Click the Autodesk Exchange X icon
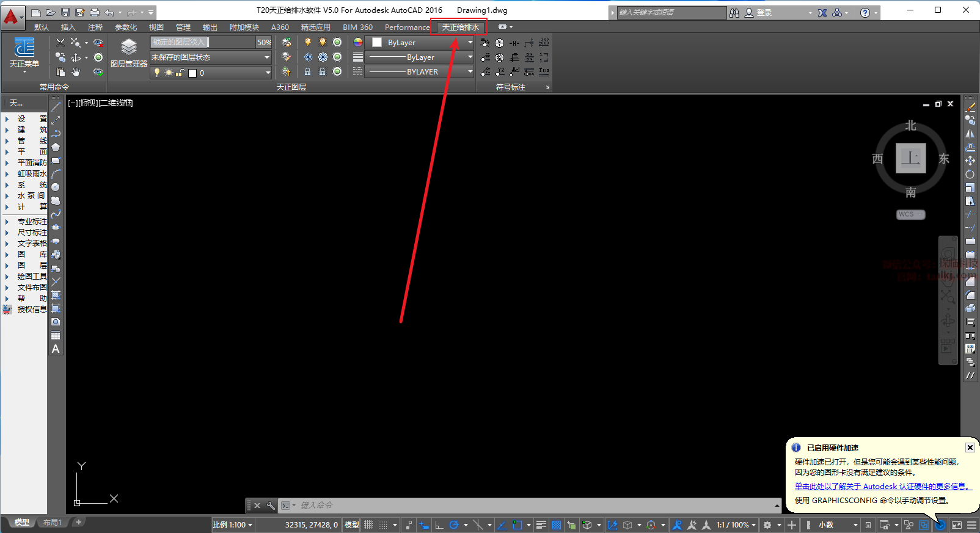The image size is (980, 533). click(x=822, y=13)
